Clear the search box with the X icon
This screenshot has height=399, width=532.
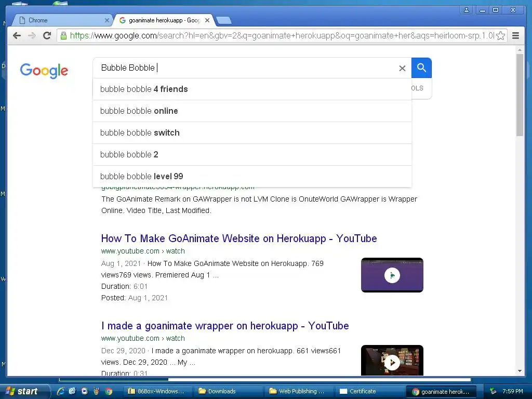tap(402, 68)
